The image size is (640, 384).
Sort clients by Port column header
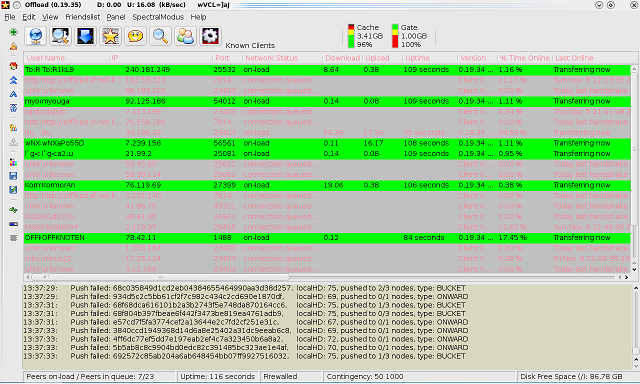click(228, 58)
